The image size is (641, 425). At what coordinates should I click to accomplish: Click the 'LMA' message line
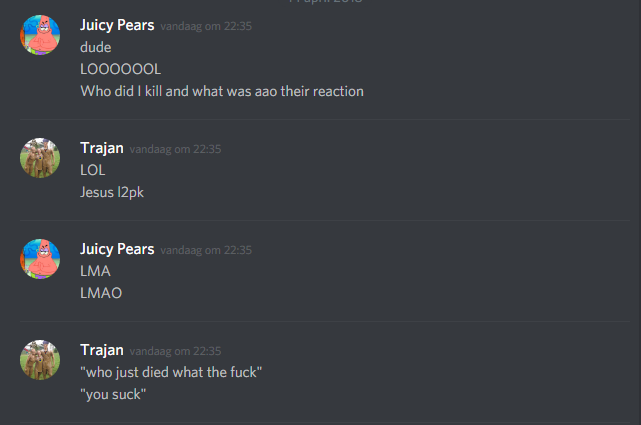95,271
